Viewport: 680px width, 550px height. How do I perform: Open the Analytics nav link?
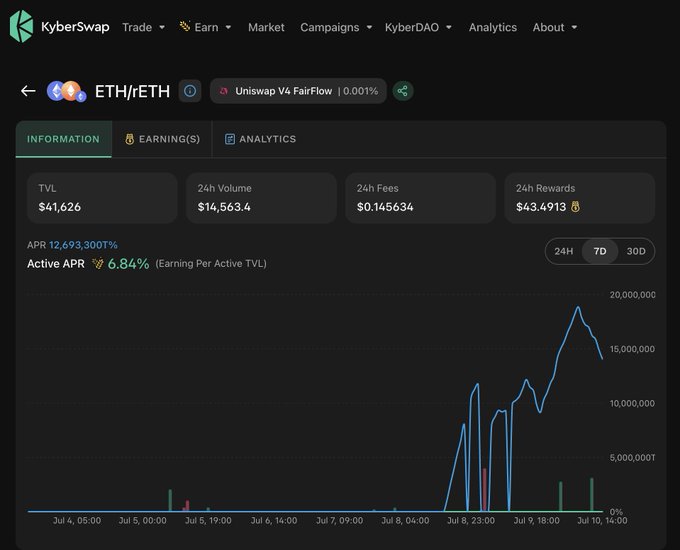click(x=493, y=27)
